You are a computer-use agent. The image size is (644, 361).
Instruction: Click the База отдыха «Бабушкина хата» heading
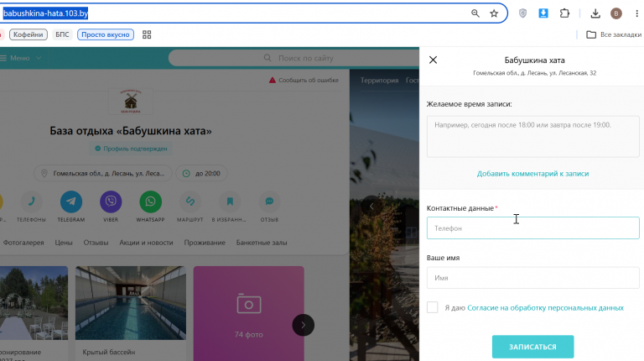point(131,131)
